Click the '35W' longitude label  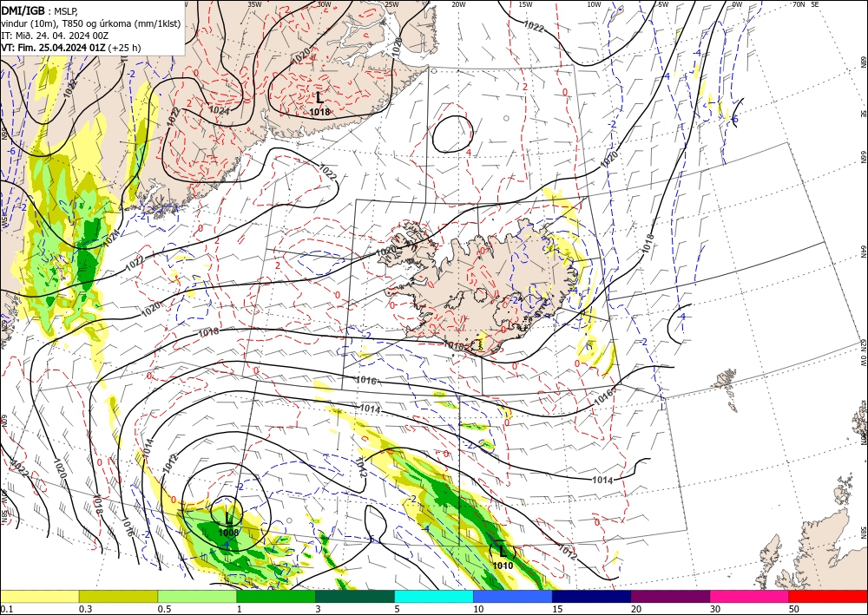(x=254, y=4)
